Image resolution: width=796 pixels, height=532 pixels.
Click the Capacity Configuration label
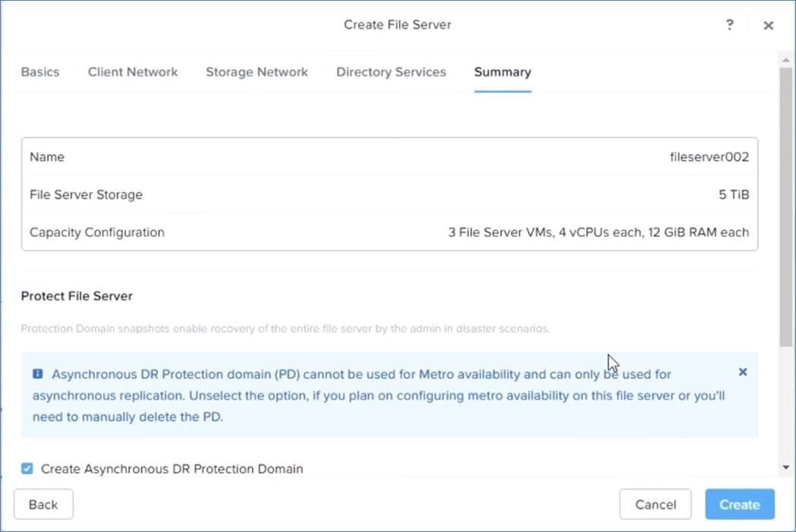[x=97, y=232]
